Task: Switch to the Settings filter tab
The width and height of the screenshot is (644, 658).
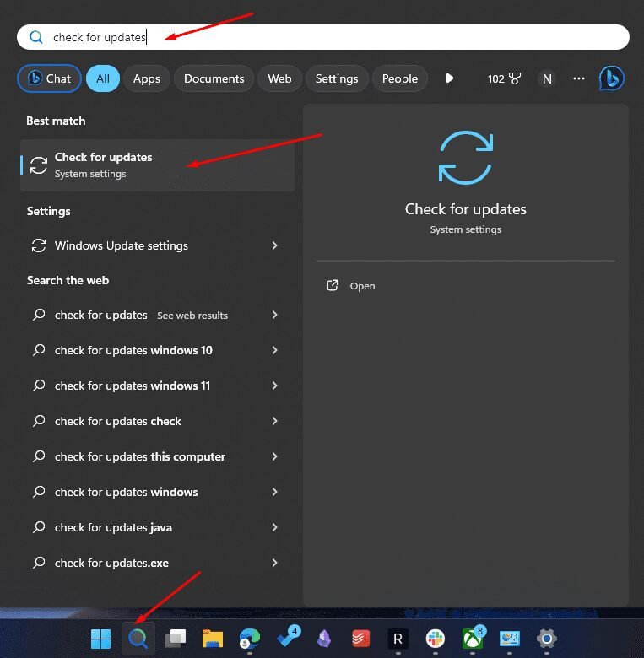Action: click(x=337, y=78)
